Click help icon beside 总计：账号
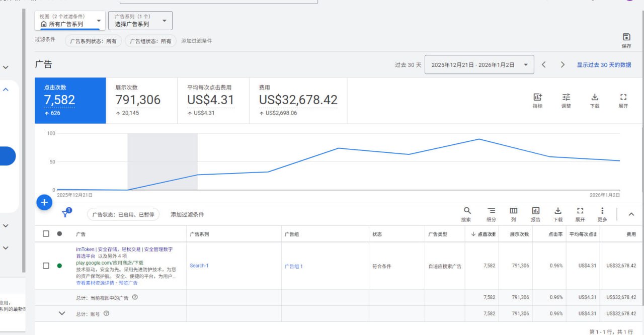This screenshot has height=335, width=644. (106, 313)
